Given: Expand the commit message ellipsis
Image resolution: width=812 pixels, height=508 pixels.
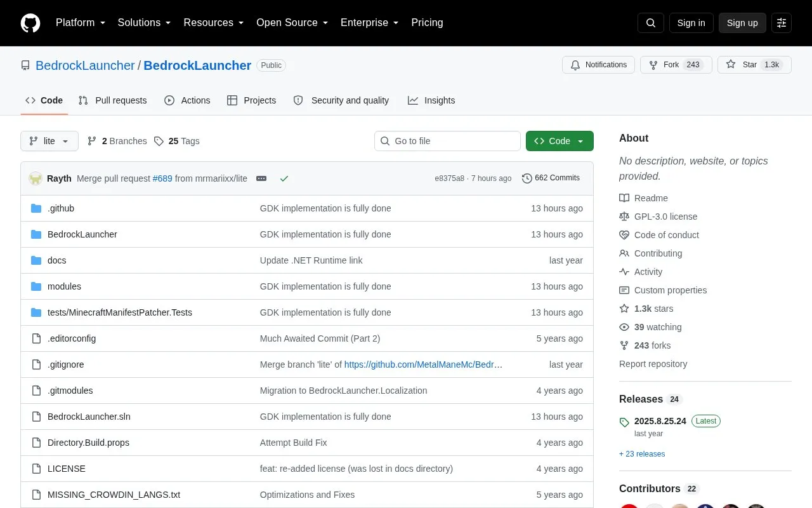Looking at the screenshot, I should (261, 178).
